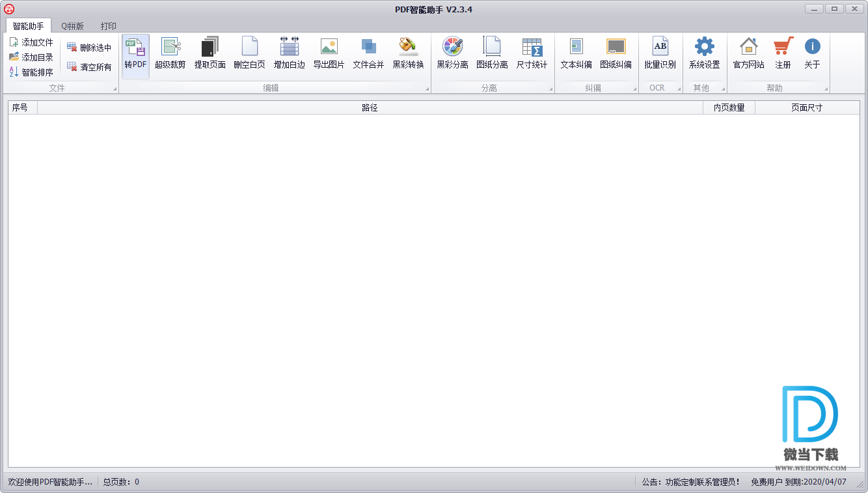
Task: Click the 添加文件 add file icon
Action: click(14, 42)
